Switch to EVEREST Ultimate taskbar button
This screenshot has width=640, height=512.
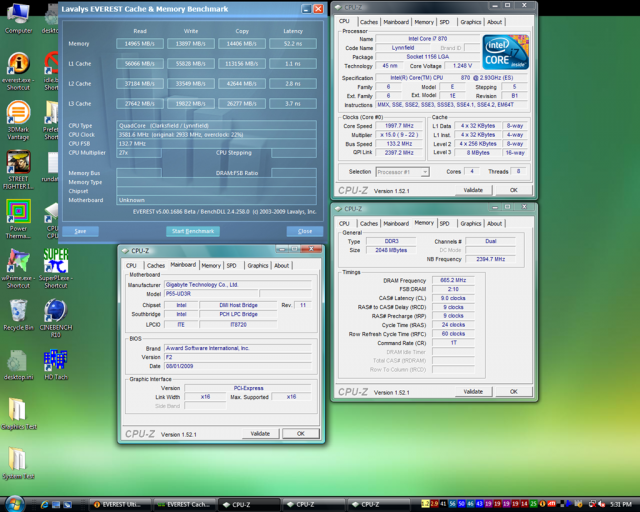coord(120,505)
